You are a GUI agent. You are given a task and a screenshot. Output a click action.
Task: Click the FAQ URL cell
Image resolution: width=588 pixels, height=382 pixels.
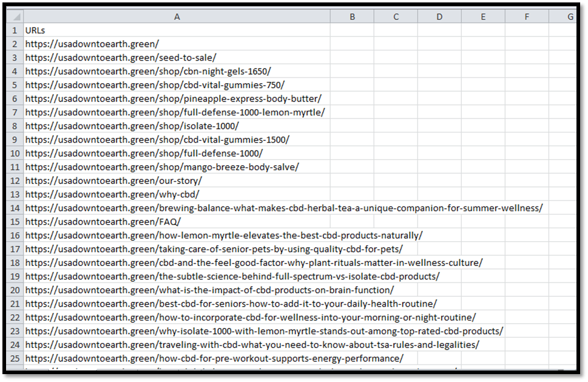tap(103, 221)
